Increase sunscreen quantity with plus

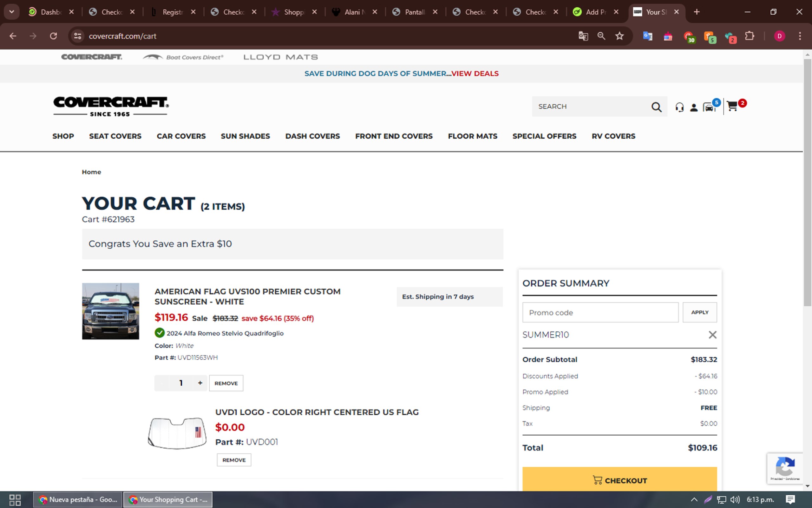(x=200, y=383)
